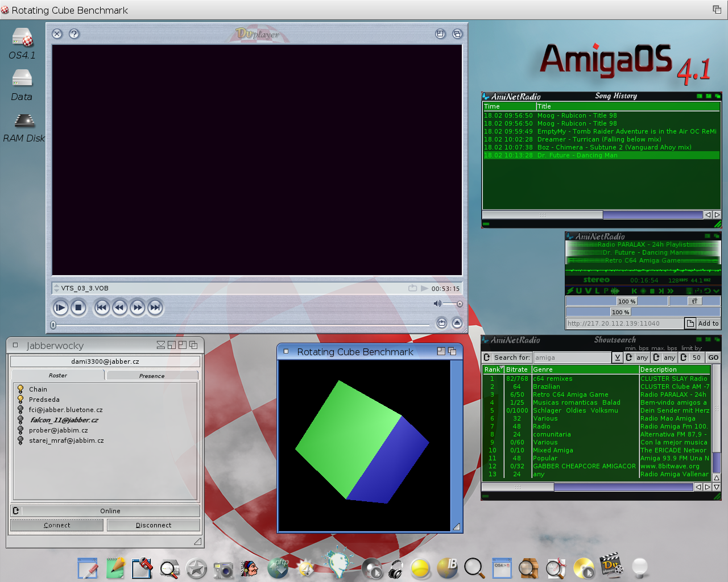This screenshot has height=582, width=728.
Task: Skip to next track in DvPlayer
Action: pos(155,307)
